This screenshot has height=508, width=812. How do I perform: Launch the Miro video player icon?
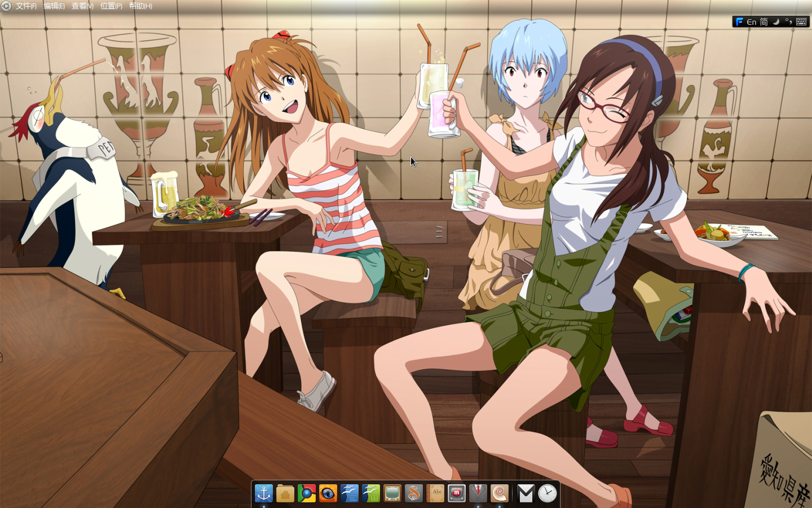click(457, 493)
